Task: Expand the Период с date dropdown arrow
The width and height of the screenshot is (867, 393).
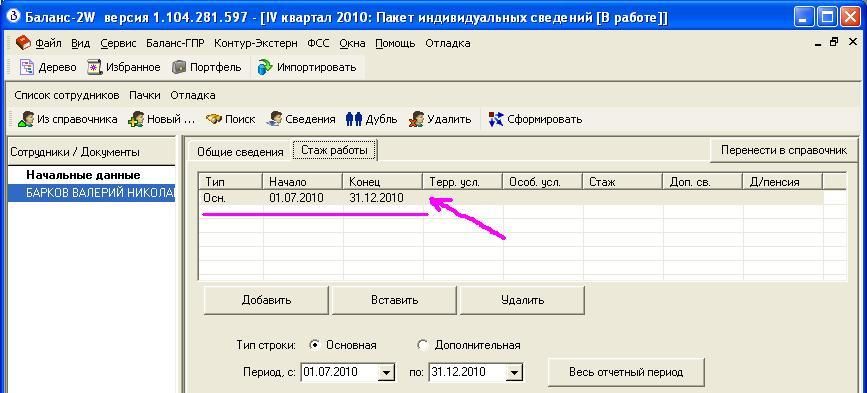Action: [387, 372]
